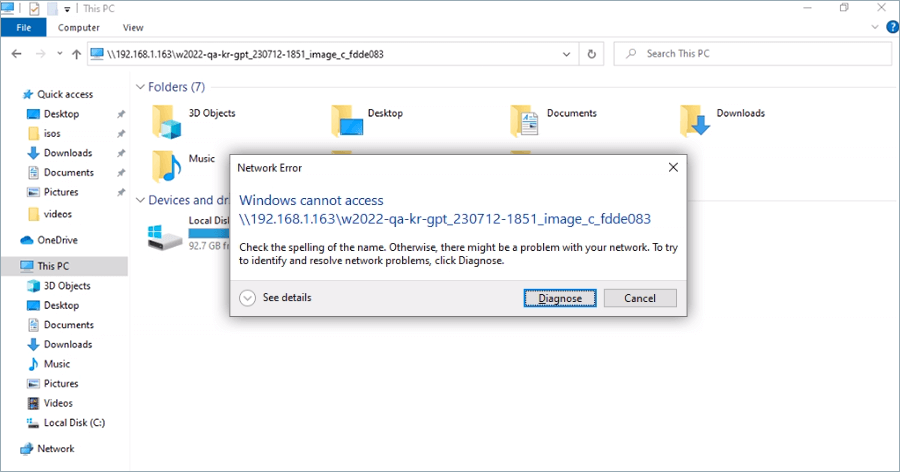Collapse the Folders (7) group
This screenshot has width=900, height=472.
pos(140,87)
